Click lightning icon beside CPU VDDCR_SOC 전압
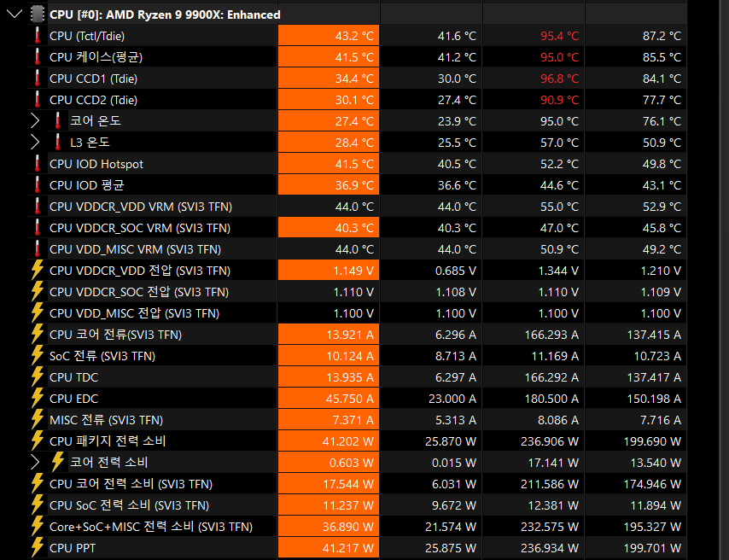Viewport: 729px width, 560px height. pyautogui.click(x=38, y=292)
